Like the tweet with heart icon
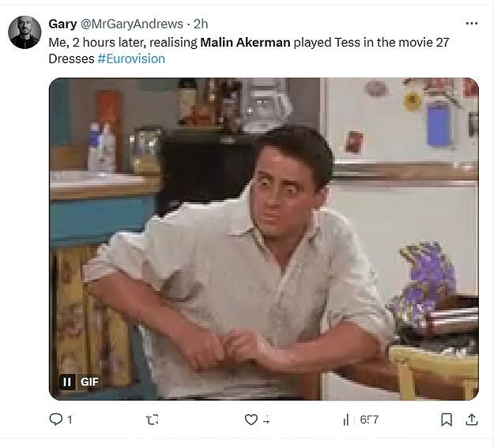Screen dimensions: 501x448 pyautogui.click(x=251, y=420)
